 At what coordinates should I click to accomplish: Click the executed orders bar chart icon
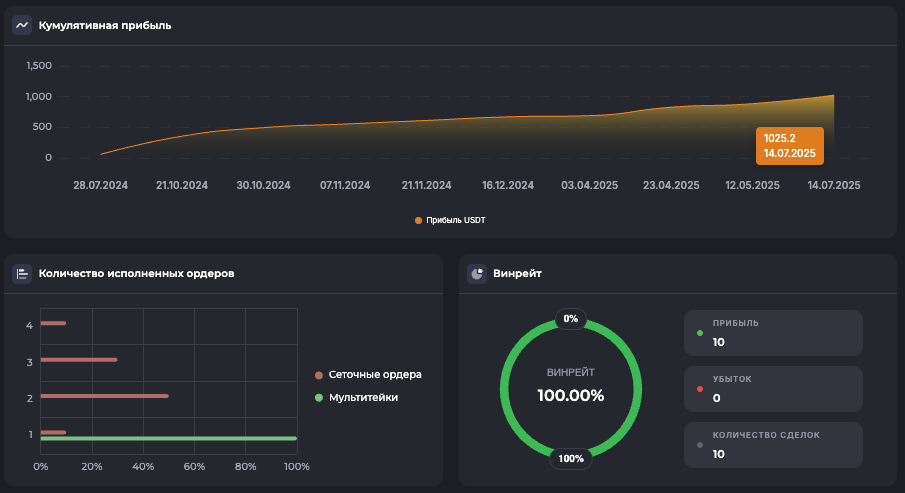click(x=22, y=273)
